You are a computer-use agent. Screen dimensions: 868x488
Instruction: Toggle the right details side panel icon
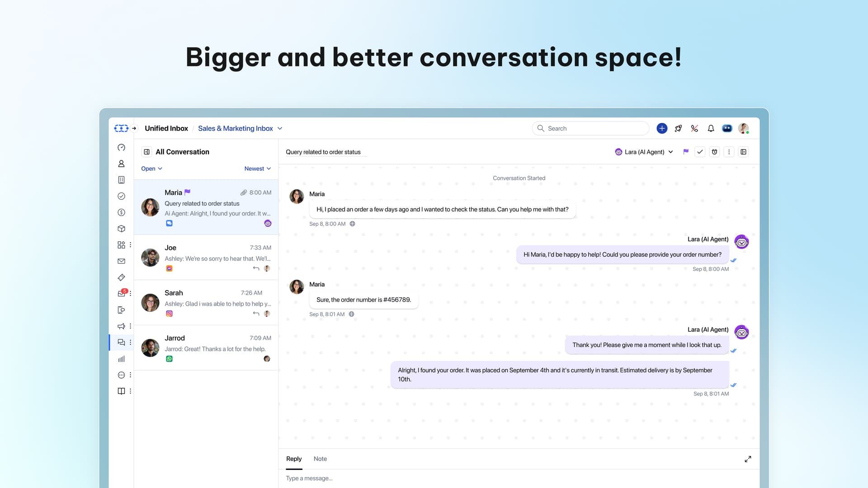pyautogui.click(x=743, y=152)
